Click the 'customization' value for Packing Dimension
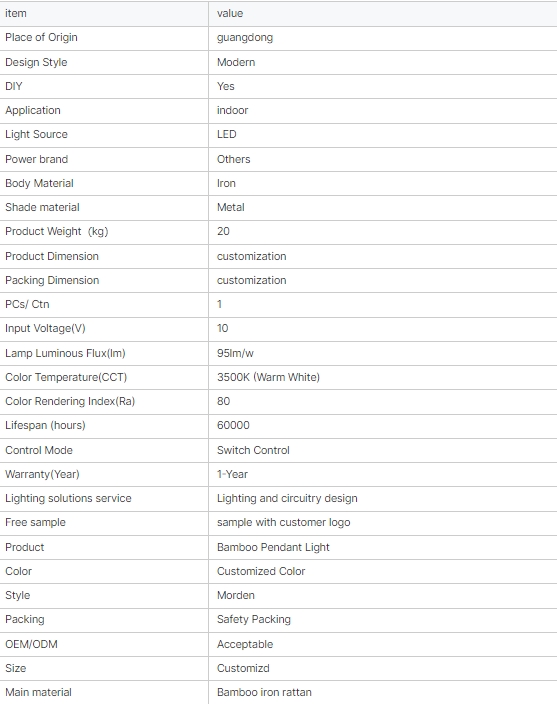557x704 pixels. pyautogui.click(x=251, y=280)
